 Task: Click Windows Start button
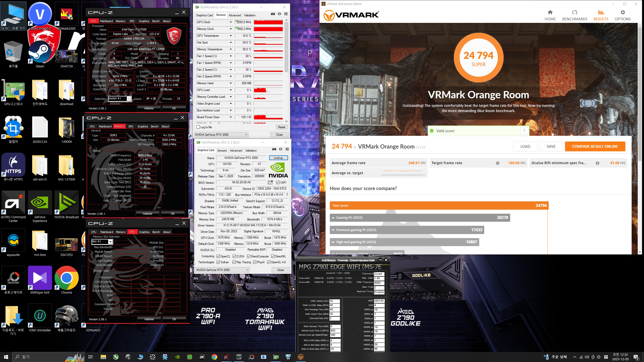(6, 357)
